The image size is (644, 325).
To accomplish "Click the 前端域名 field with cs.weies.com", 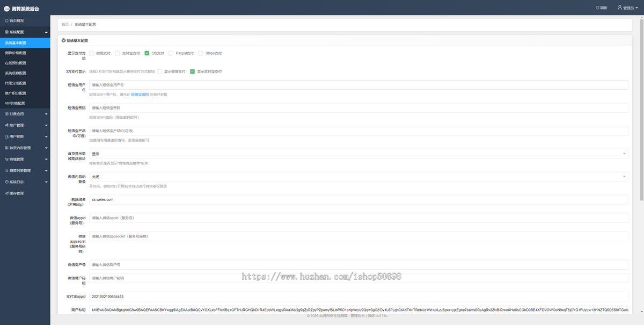I will (358, 199).
